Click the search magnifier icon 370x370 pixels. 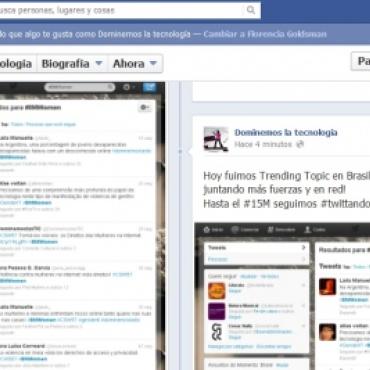tap(251, 10)
